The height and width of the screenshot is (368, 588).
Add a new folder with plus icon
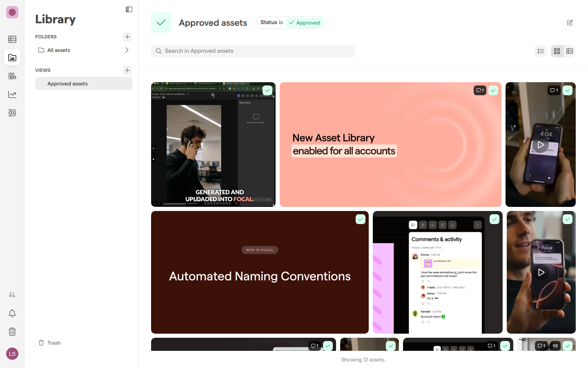(127, 37)
